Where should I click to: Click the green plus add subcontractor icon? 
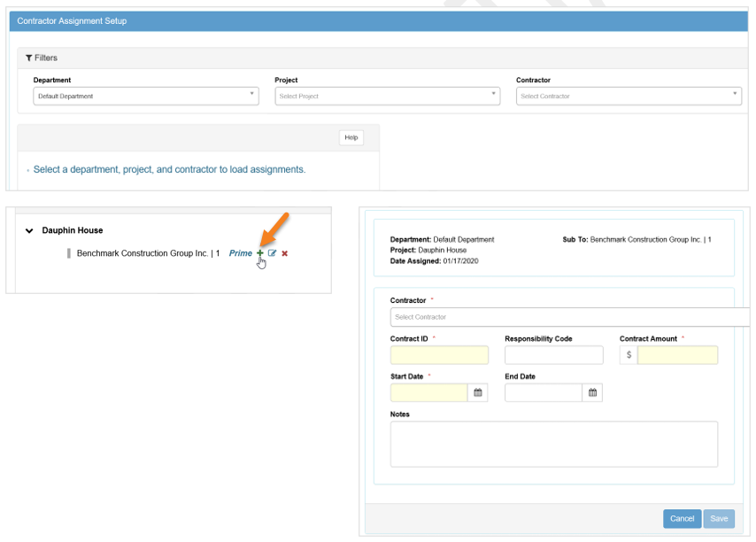(260, 253)
